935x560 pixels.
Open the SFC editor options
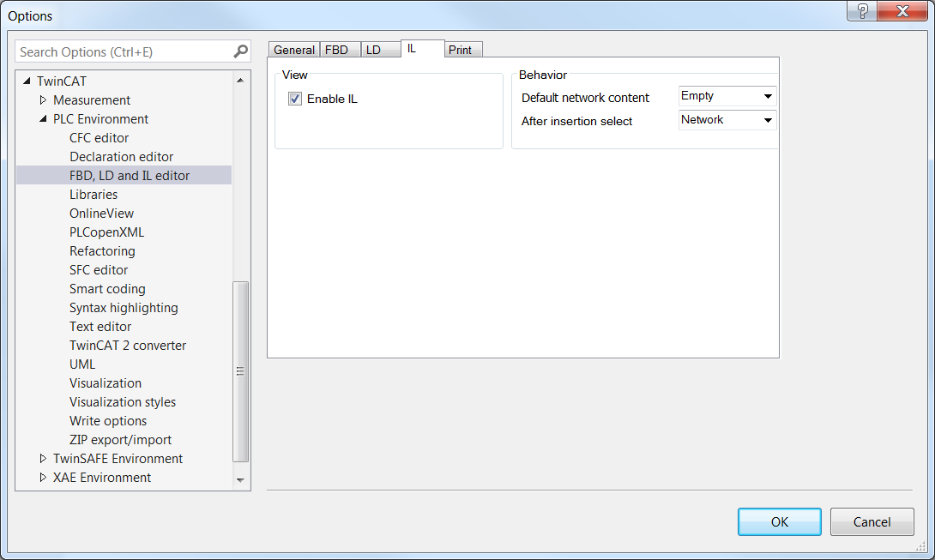pos(99,270)
